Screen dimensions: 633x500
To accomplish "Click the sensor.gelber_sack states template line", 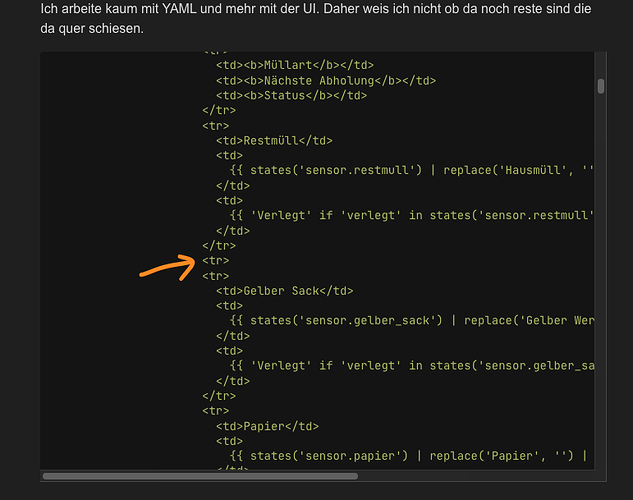I will [412, 320].
